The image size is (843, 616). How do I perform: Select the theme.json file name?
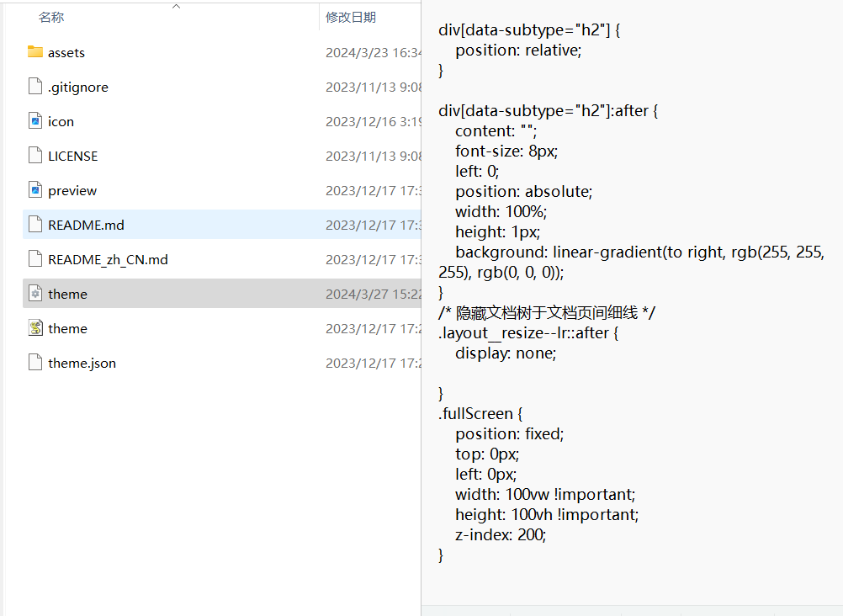82,364
